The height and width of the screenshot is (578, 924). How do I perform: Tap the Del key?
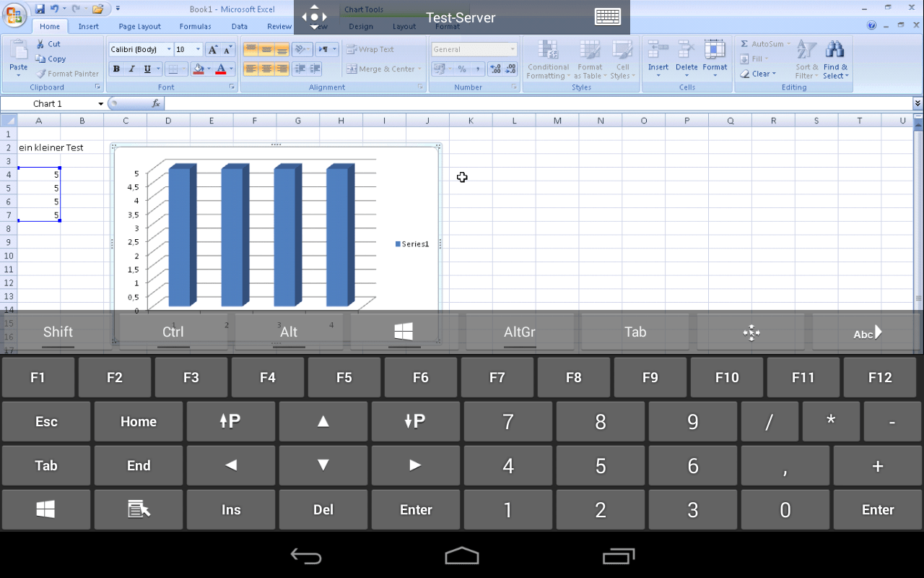coord(323,509)
